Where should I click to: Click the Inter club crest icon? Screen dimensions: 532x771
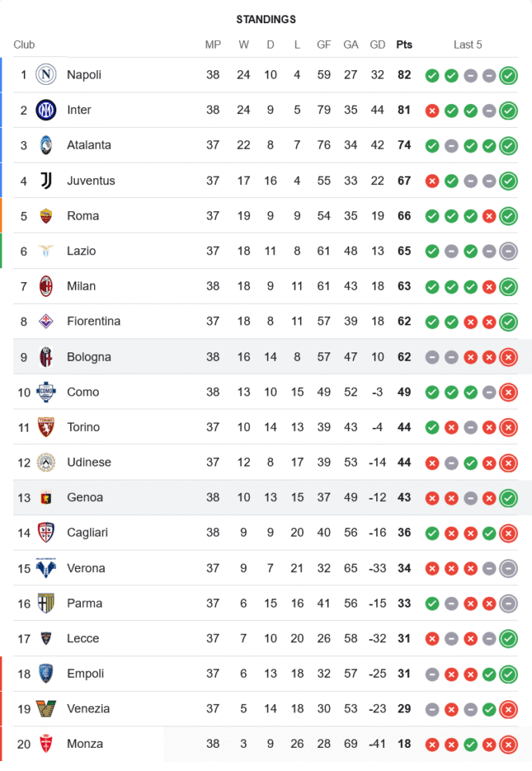pos(46,110)
